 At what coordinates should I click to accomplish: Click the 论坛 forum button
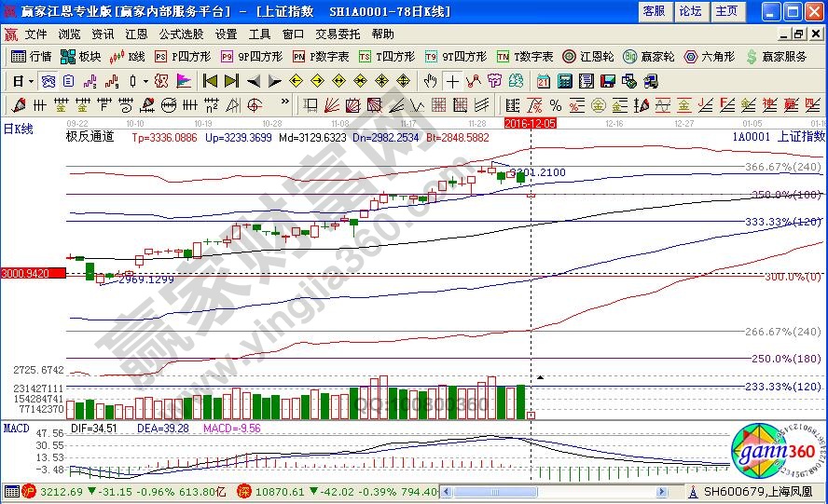coord(690,11)
